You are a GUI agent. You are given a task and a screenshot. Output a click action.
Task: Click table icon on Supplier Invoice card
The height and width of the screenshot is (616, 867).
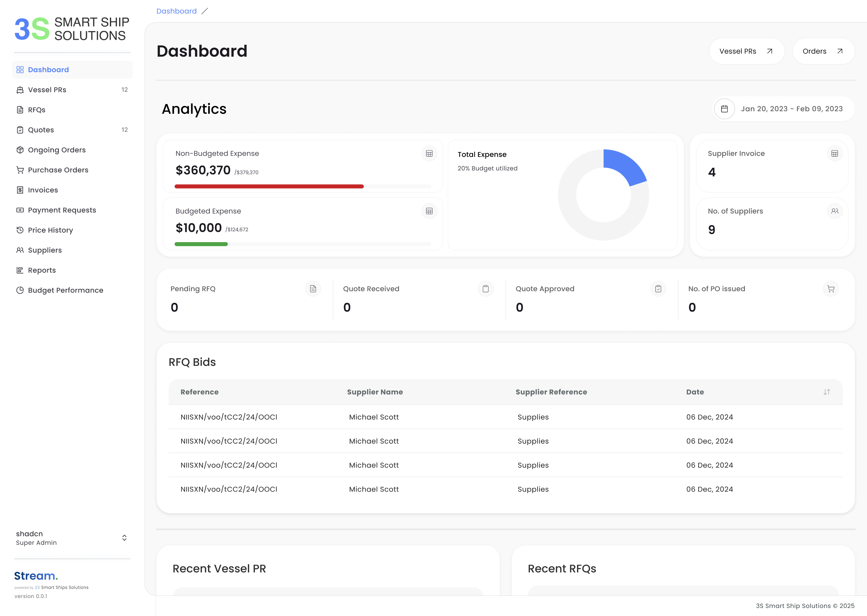tap(834, 154)
